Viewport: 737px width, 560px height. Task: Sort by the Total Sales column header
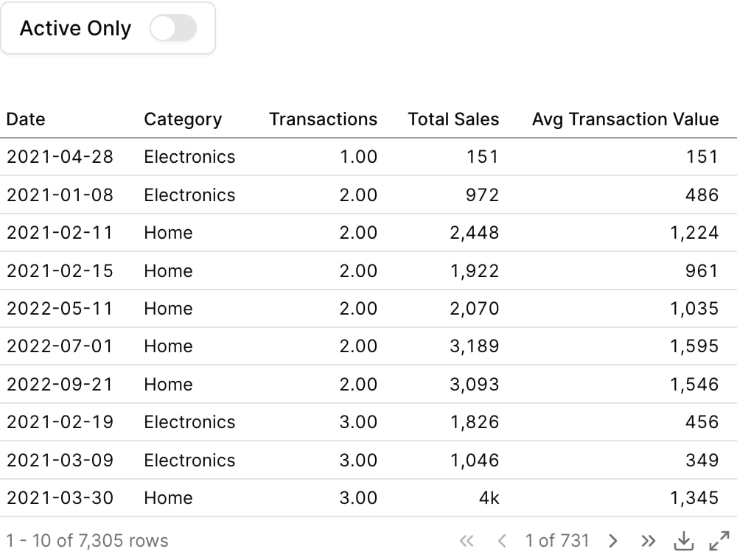tap(453, 119)
